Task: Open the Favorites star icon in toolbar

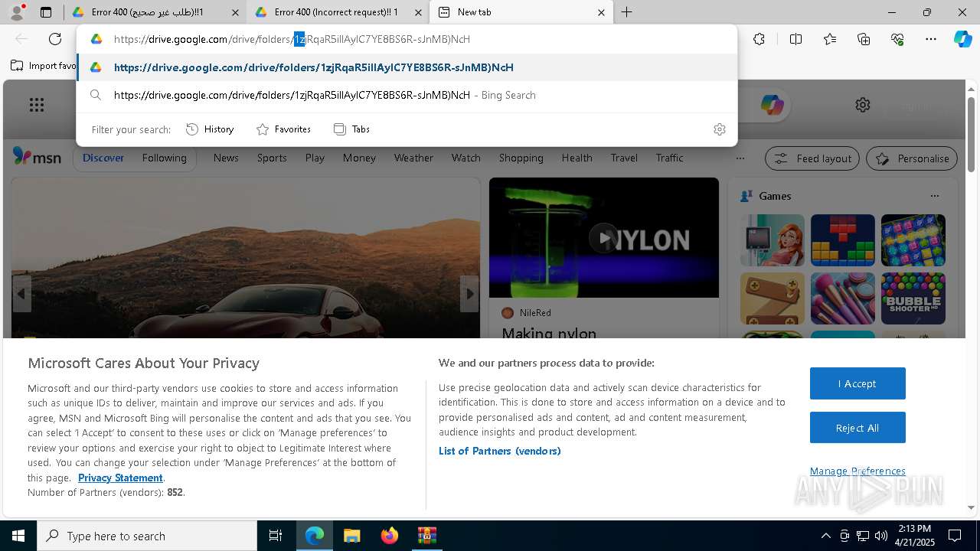Action: (x=830, y=39)
